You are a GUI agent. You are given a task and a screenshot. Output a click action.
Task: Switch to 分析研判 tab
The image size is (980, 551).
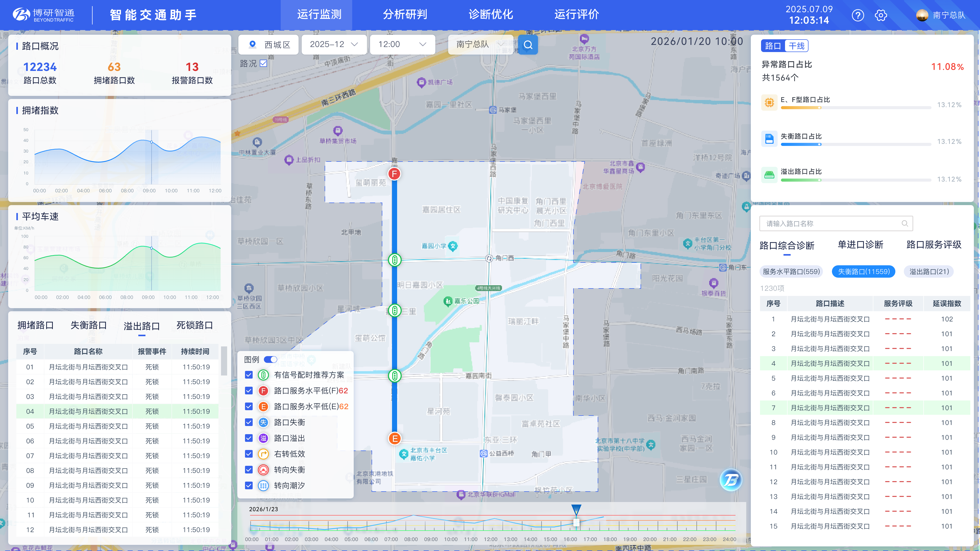[x=405, y=15]
